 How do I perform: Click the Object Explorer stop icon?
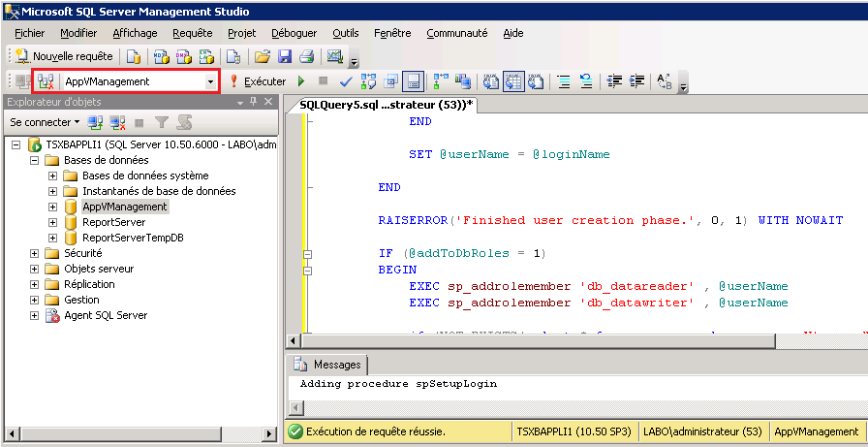pos(139,122)
